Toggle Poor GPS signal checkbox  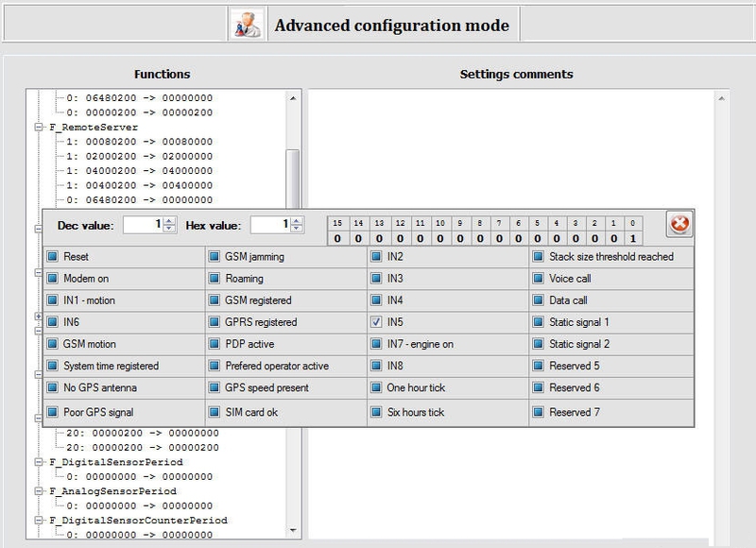(53, 412)
